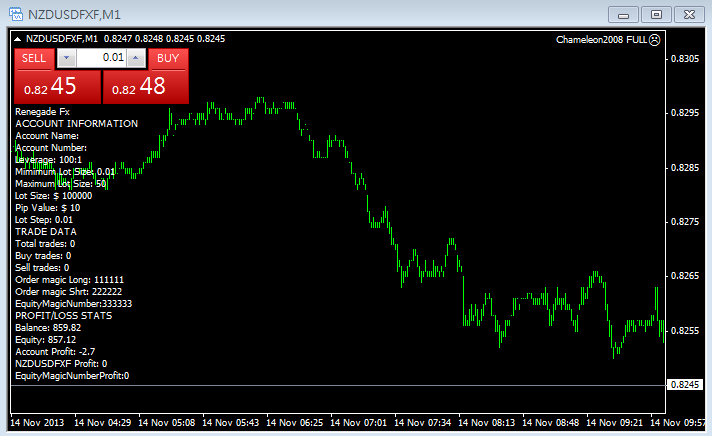The width and height of the screenshot is (712, 436).
Task: Click the 0.8285 price scale value
Action: coord(685,168)
